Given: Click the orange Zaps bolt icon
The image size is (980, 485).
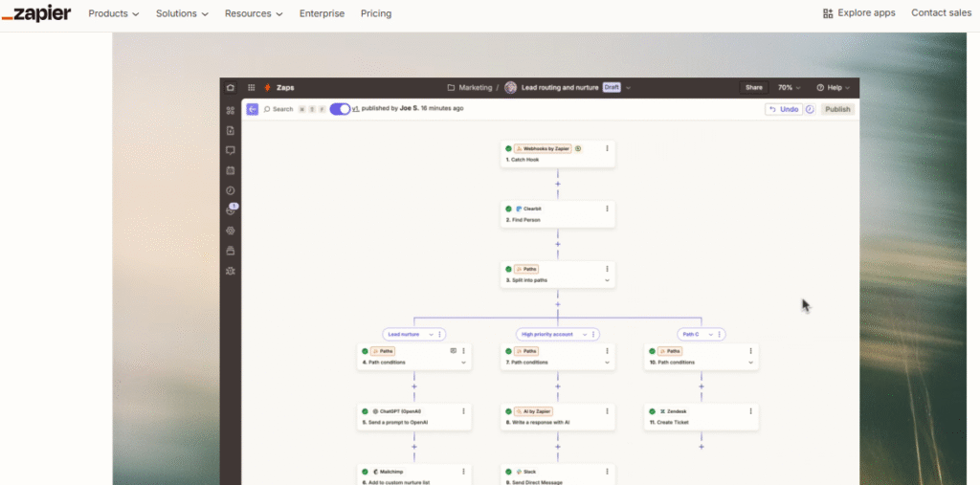Looking at the screenshot, I should pyautogui.click(x=268, y=87).
